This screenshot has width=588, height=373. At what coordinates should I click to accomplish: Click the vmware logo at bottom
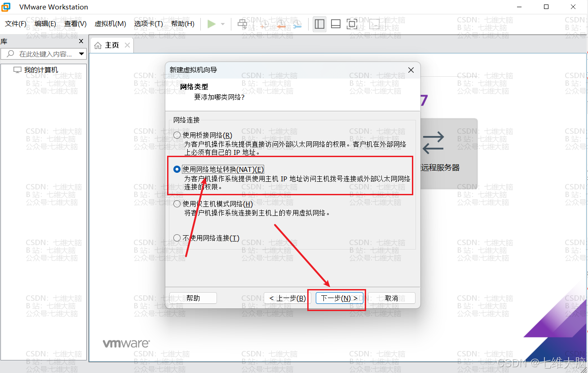(x=126, y=343)
